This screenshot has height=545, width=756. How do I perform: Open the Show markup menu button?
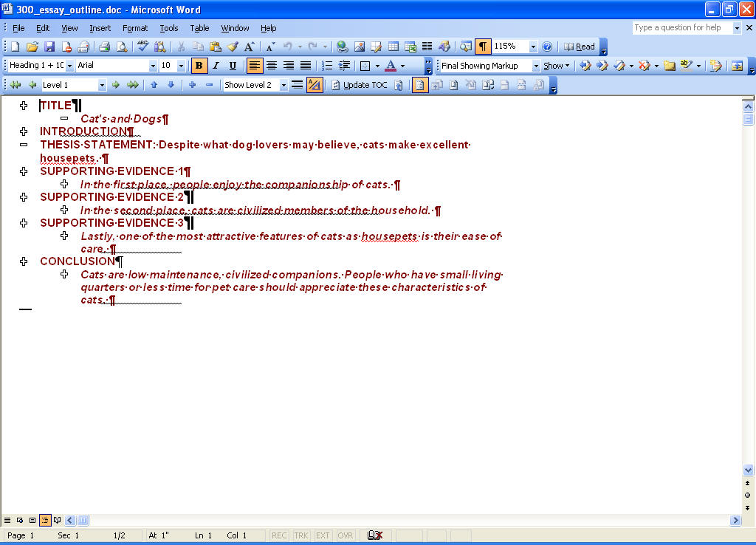[x=557, y=66]
